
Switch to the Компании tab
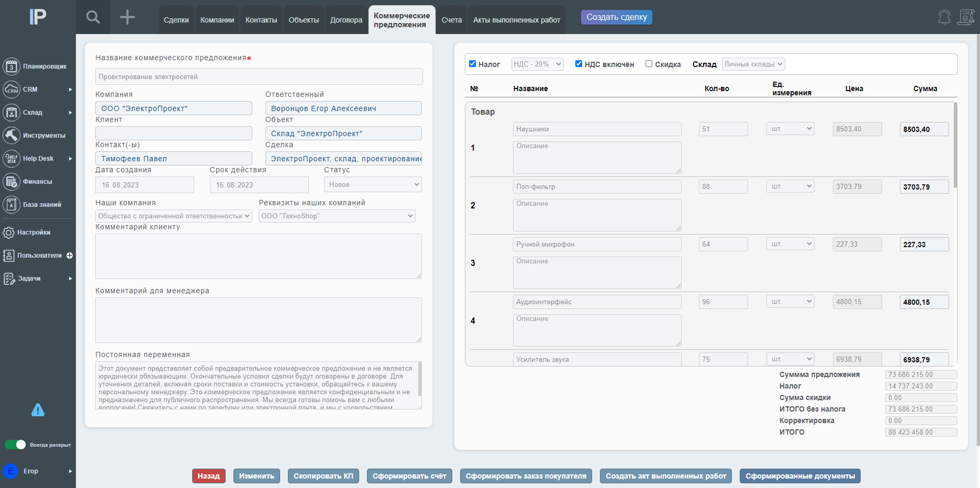tap(217, 20)
